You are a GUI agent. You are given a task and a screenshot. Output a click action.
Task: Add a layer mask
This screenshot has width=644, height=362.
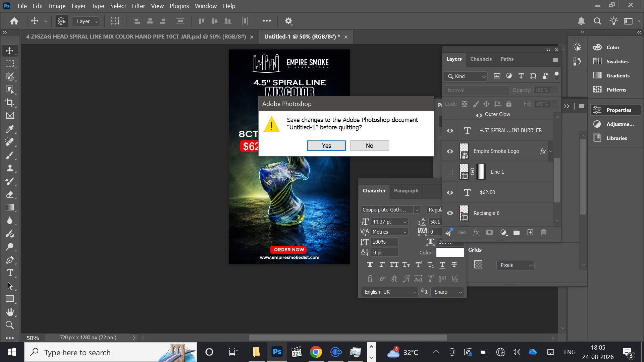pyautogui.click(x=489, y=232)
